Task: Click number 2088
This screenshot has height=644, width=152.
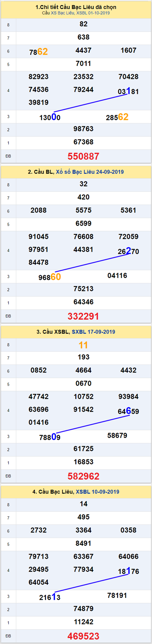Action: pyautogui.click(x=39, y=210)
